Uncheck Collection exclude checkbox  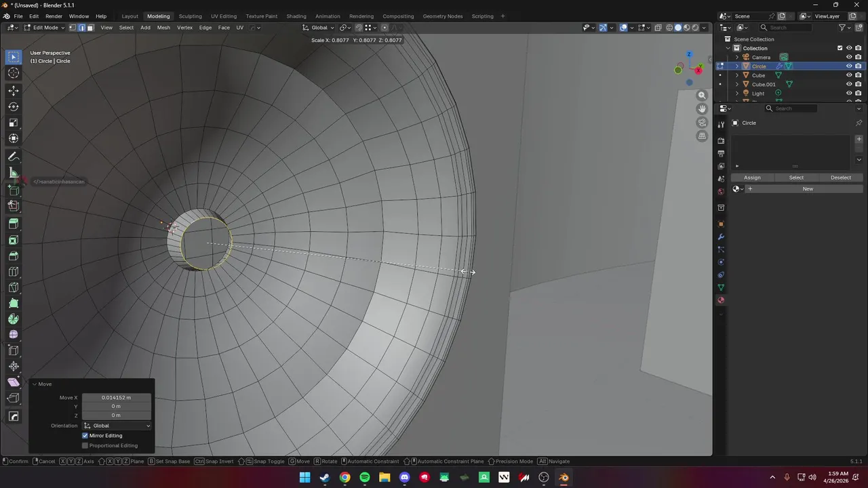[840, 48]
